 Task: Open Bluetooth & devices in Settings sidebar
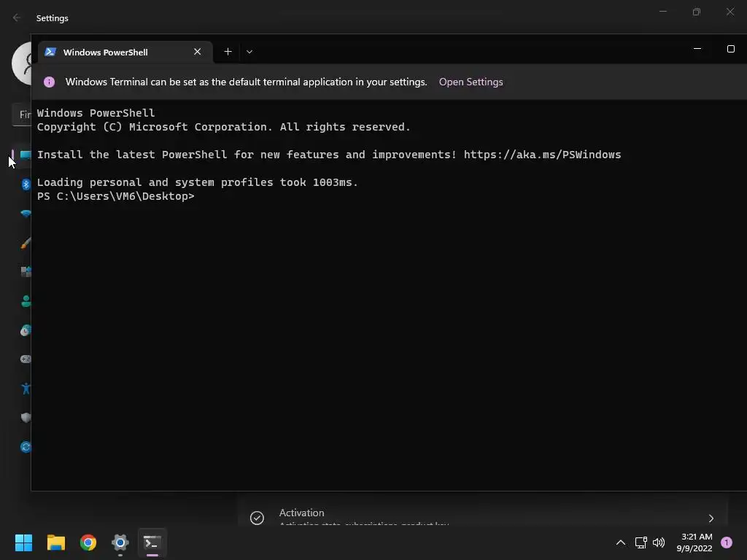[26, 184]
